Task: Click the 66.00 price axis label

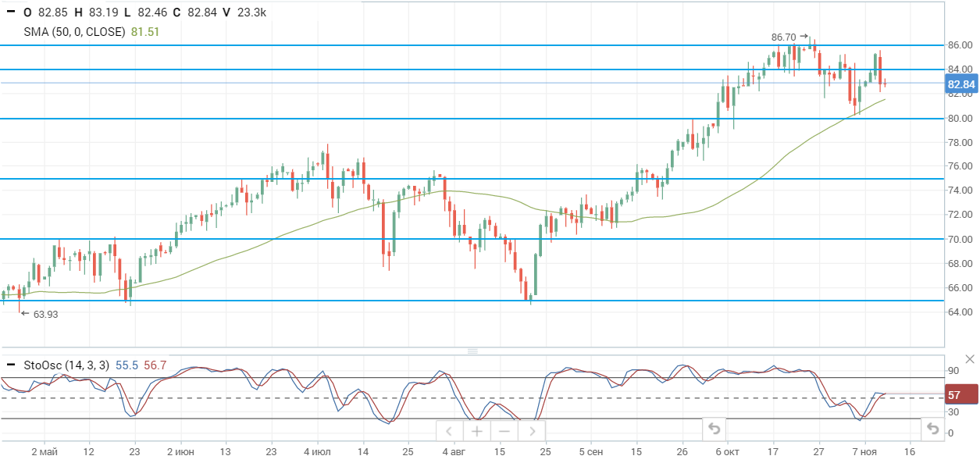Action: pos(959,288)
